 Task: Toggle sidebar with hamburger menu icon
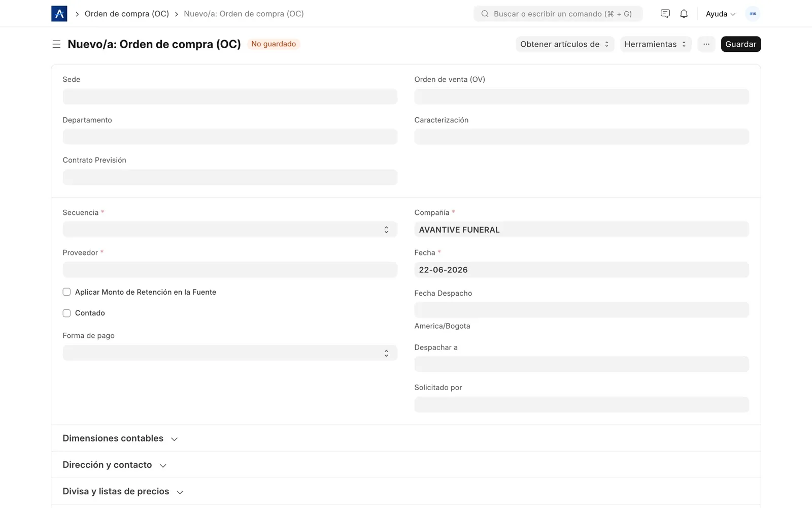click(56, 44)
